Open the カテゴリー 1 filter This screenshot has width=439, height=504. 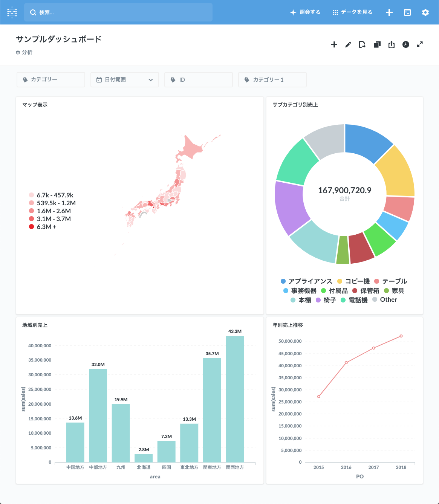click(x=272, y=79)
